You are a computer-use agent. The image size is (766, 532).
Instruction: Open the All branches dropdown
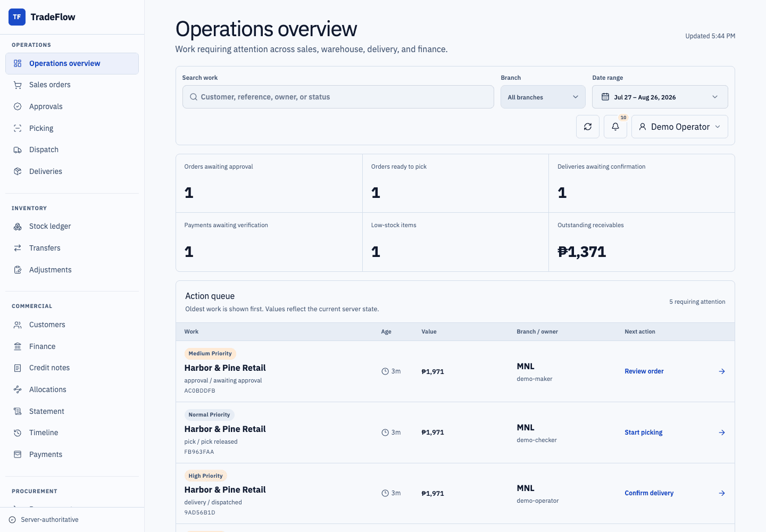(x=543, y=97)
